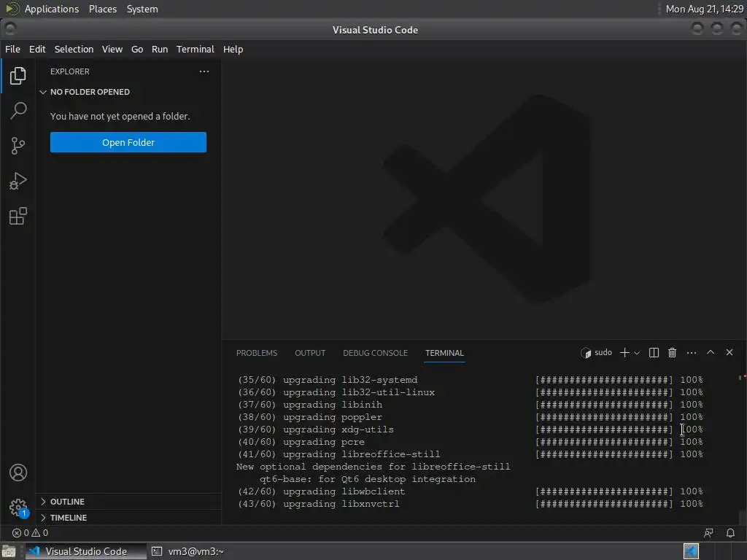Select the sudo terminal instance
The width and height of the screenshot is (747, 560).
tap(597, 353)
